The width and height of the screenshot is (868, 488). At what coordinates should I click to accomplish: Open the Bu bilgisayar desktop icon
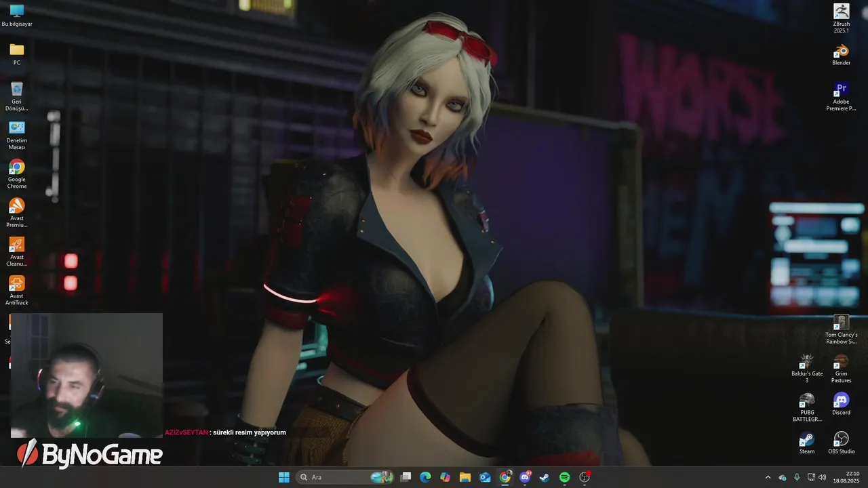point(17,15)
